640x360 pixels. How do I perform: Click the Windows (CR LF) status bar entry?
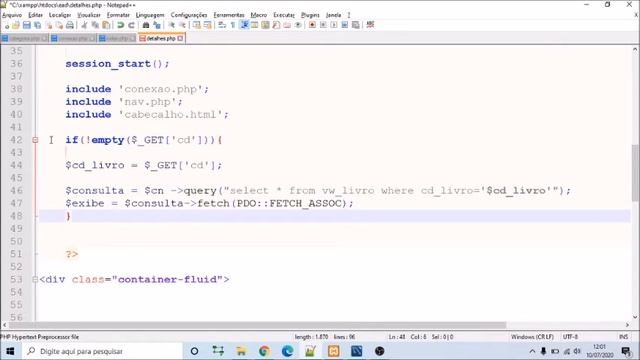[x=532, y=337]
